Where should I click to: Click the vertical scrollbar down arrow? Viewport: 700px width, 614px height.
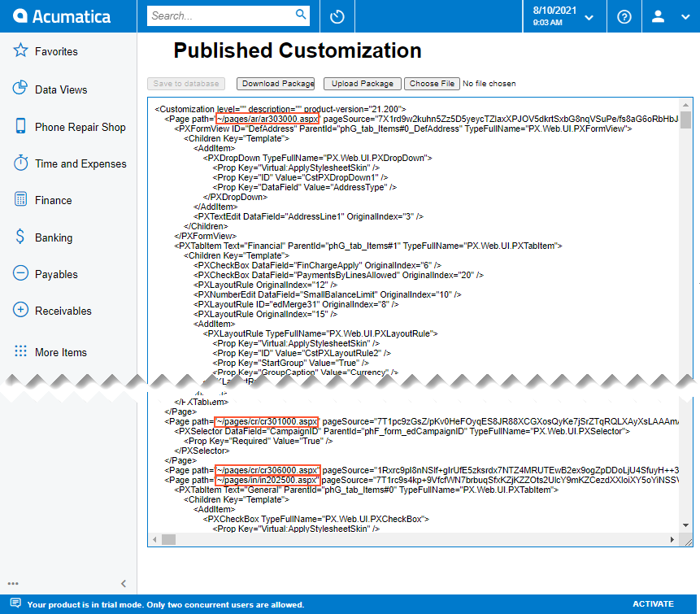click(x=685, y=525)
